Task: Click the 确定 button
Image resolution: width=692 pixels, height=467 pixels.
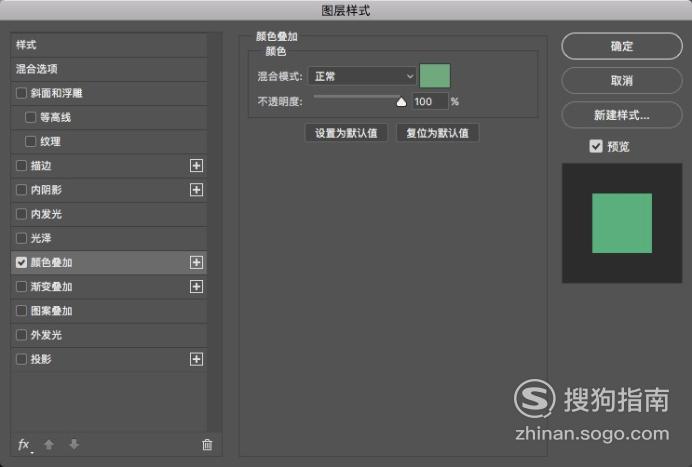Action: [622, 46]
